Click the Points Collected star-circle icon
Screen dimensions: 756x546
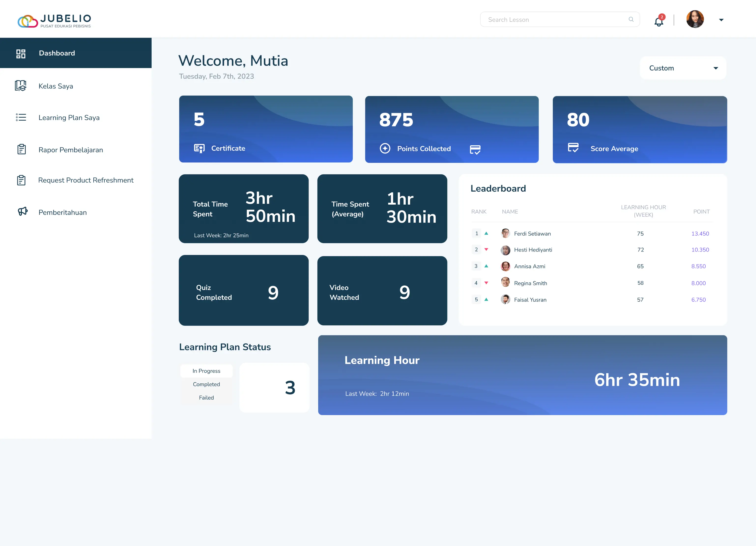click(x=385, y=149)
